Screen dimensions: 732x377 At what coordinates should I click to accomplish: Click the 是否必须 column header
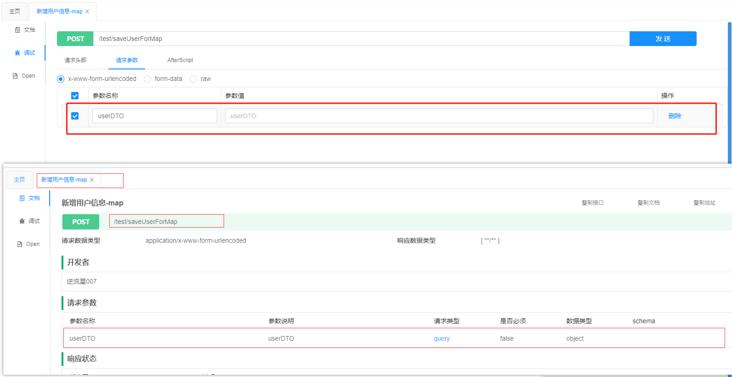click(513, 321)
